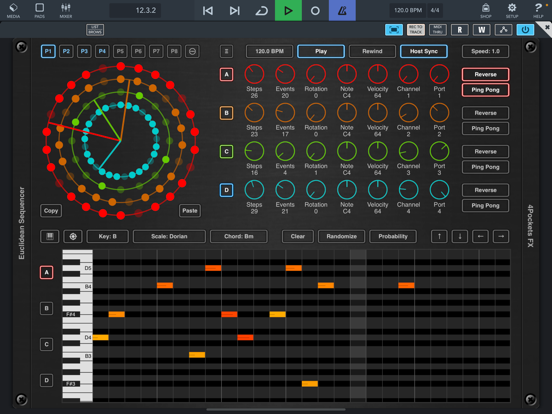Click the Probability button

[393, 236]
